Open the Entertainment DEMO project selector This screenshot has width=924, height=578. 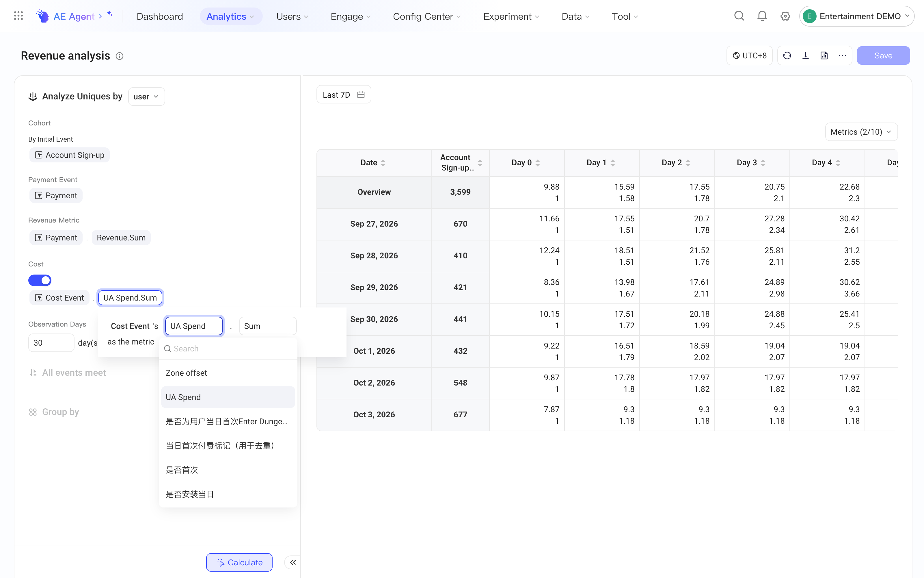point(856,16)
